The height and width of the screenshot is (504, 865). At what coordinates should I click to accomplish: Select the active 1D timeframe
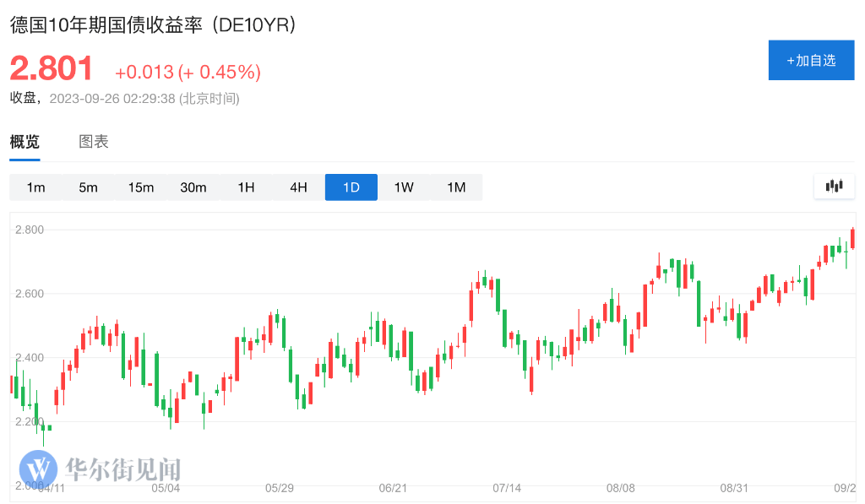351,187
